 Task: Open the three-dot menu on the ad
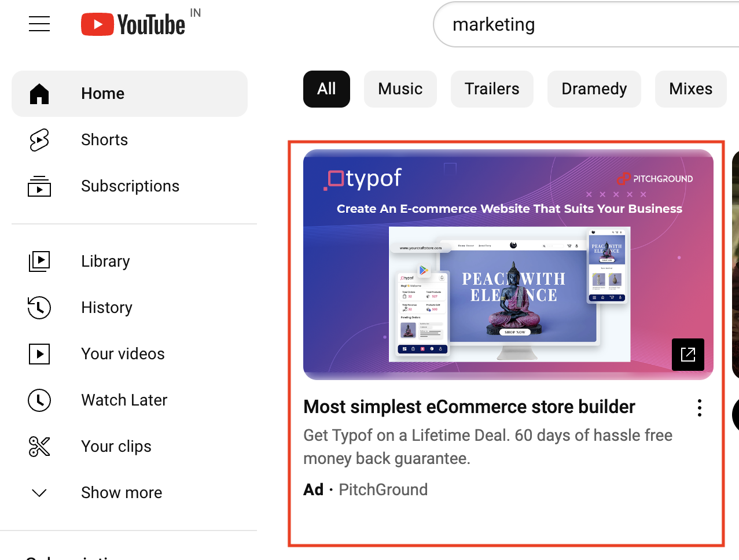(x=699, y=407)
